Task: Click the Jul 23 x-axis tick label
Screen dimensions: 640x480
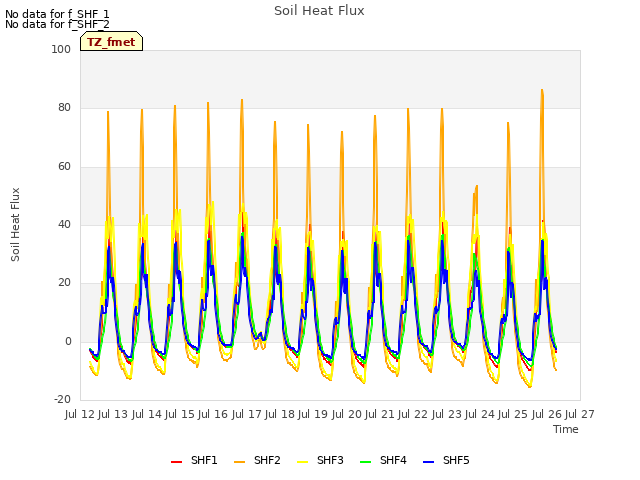Action: pyautogui.click(x=447, y=414)
